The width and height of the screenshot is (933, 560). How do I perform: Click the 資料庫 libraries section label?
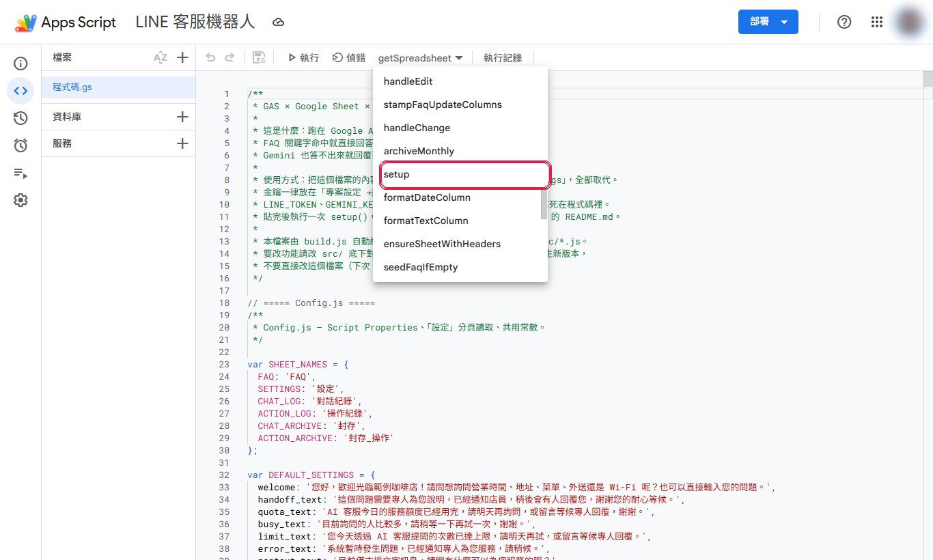click(67, 117)
